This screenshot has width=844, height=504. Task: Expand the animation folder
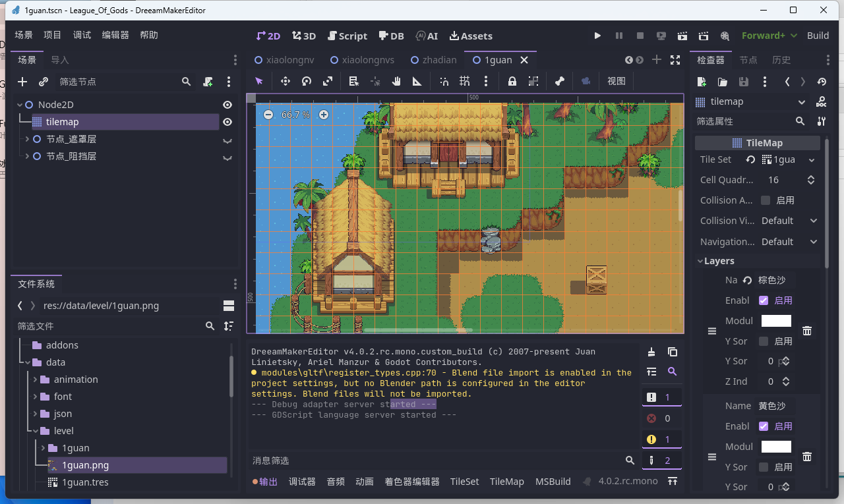pyautogui.click(x=36, y=379)
